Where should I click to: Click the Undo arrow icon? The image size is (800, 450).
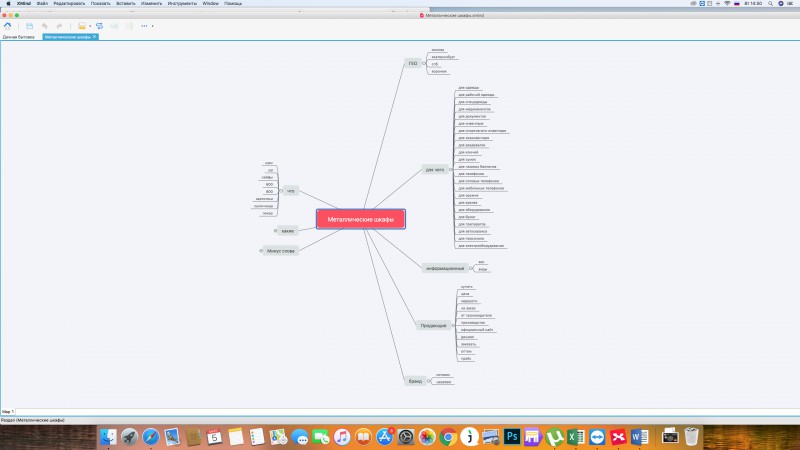[44, 26]
